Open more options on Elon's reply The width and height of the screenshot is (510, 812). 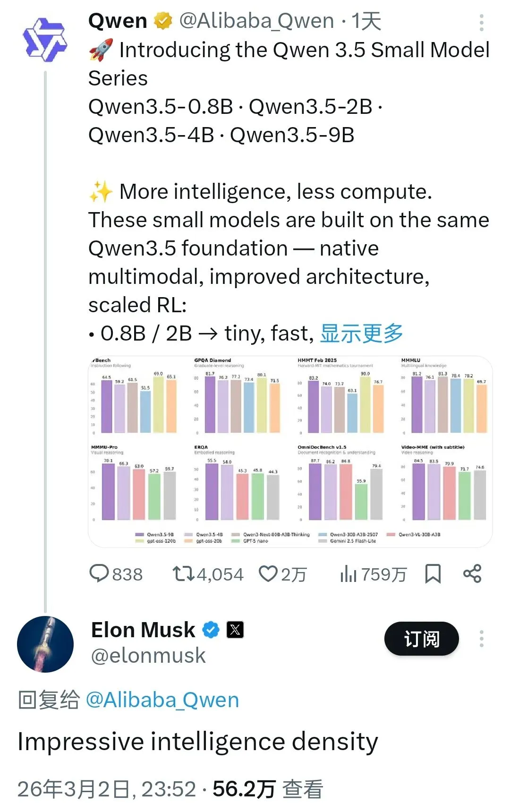click(481, 639)
